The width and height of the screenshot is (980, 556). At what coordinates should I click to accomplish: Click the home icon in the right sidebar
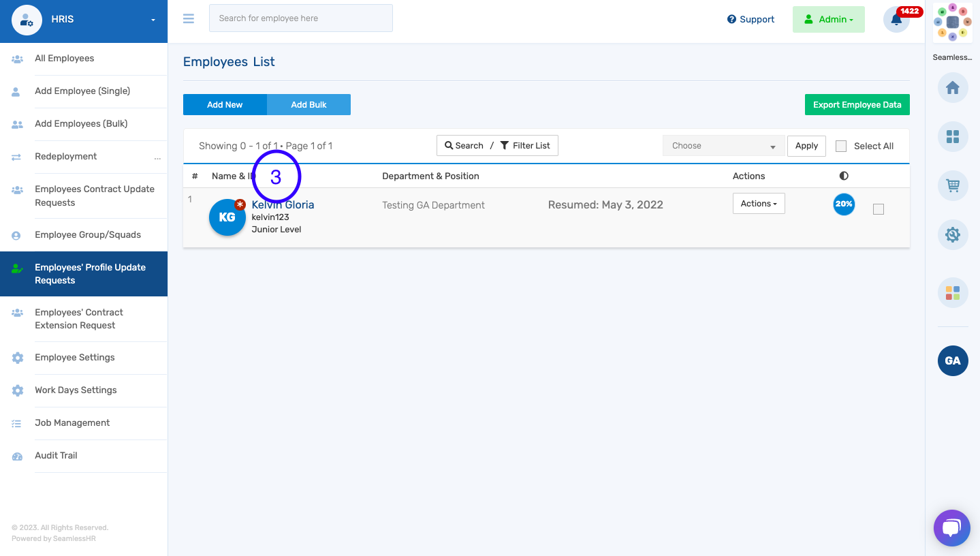(x=952, y=87)
